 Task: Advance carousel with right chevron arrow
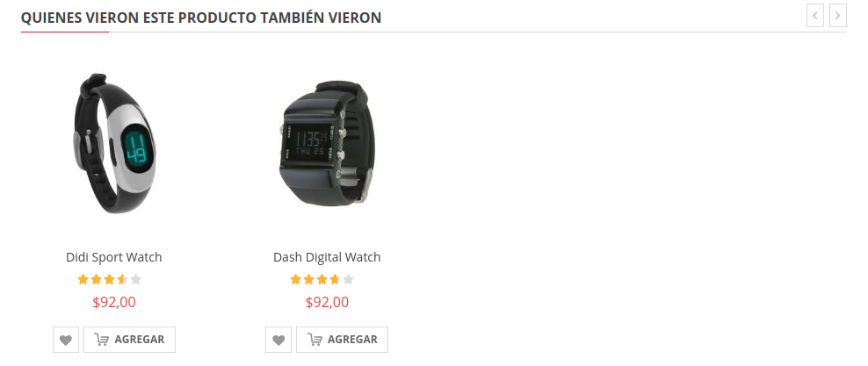838,16
